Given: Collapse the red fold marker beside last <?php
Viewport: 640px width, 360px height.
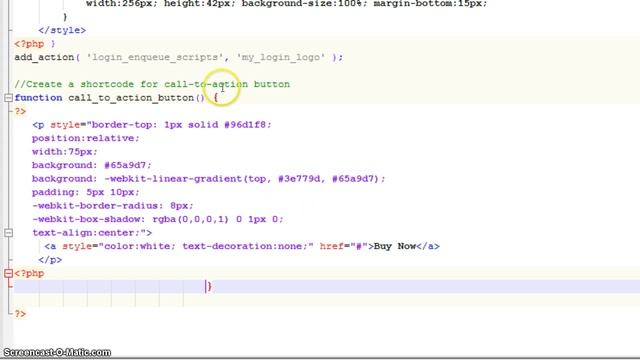Looking at the screenshot, I should point(8,273).
